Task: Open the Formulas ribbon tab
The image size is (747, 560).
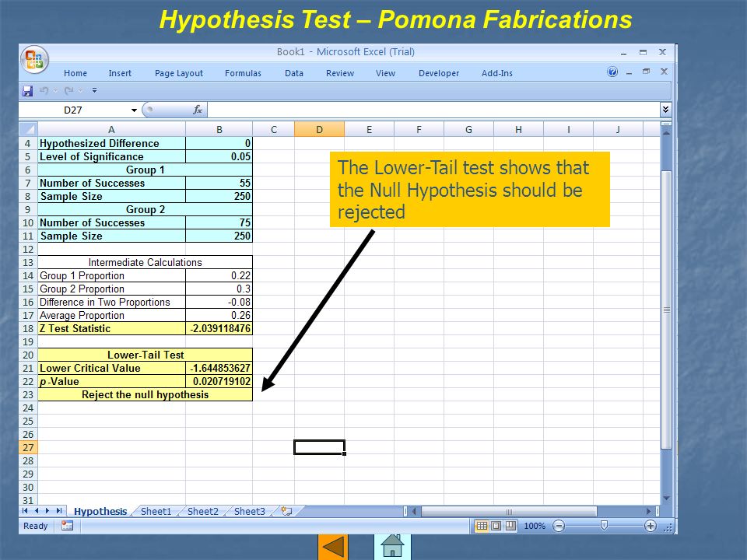Action: point(243,73)
